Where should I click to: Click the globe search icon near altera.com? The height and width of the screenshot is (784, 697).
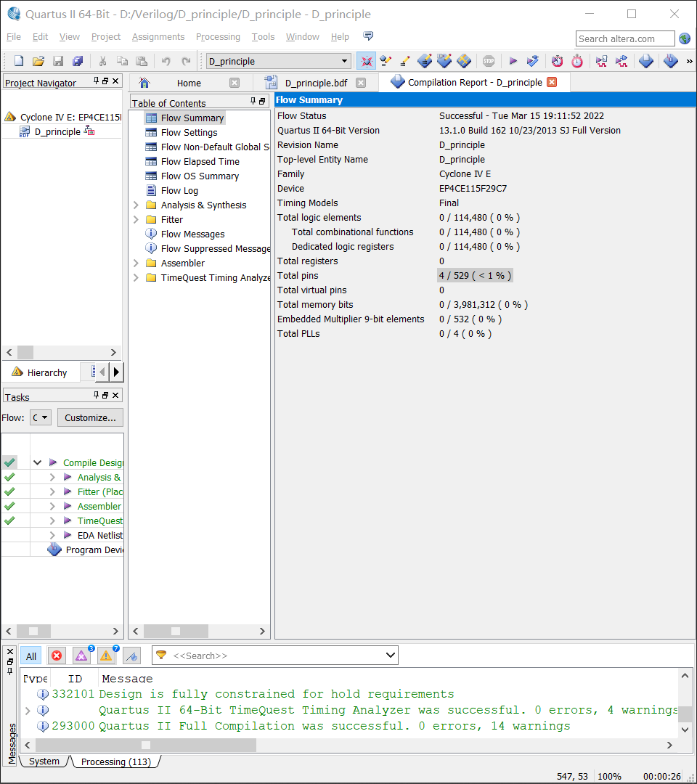click(x=685, y=38)
